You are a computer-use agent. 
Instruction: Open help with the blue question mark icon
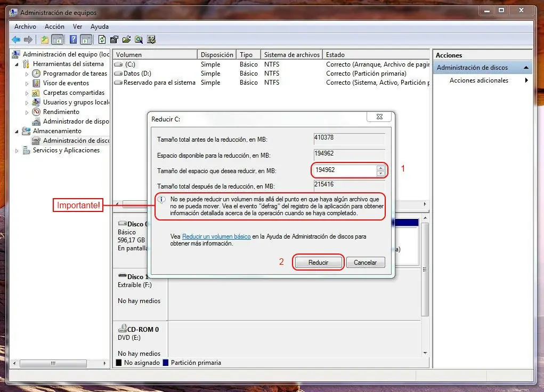(x=73, y=39)
